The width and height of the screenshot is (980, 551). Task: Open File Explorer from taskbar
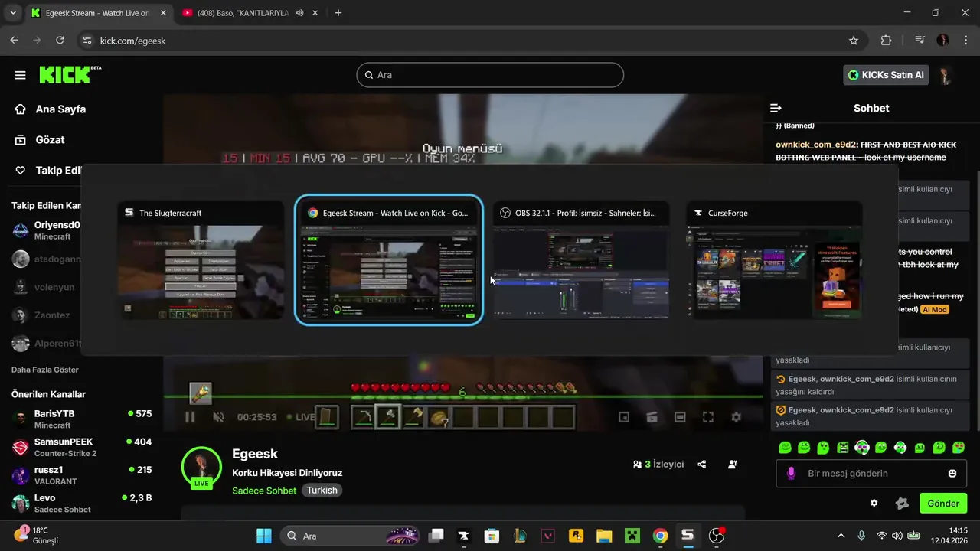pos(604,536)
